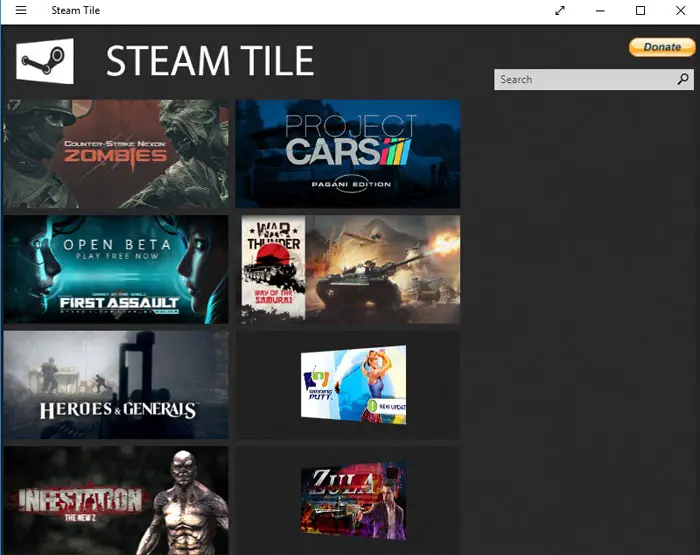The height and width of the screenshot is (555, 700).
Task: Minimize the Steam Tile window
Action: tap(600, 10)
